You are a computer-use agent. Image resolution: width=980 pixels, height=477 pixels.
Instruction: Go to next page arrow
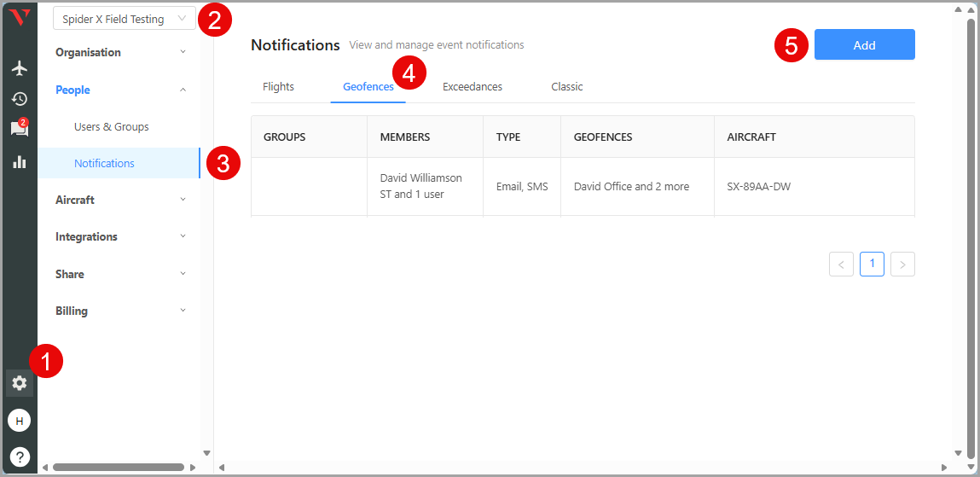pos(902,265)
